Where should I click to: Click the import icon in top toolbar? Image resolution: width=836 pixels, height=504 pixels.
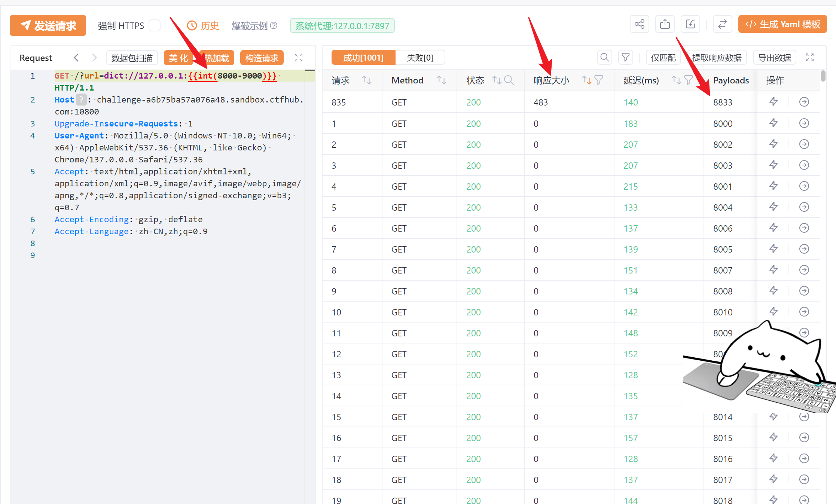690,25
